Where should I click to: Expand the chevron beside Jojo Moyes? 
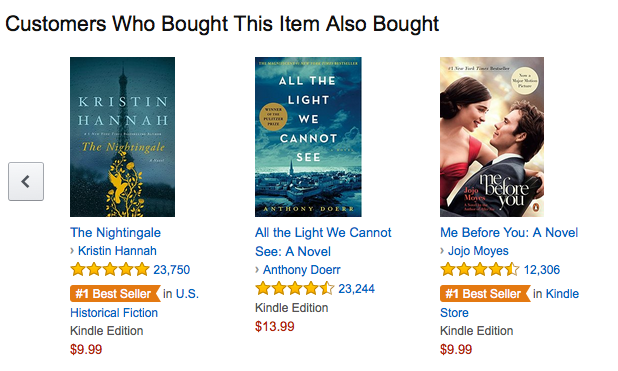442,250
